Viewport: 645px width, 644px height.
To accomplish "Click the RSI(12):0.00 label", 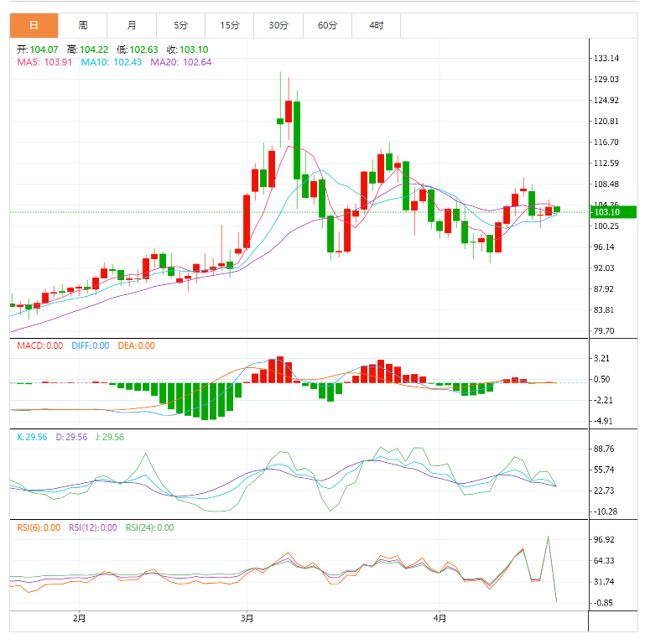I will click(93, 527).
